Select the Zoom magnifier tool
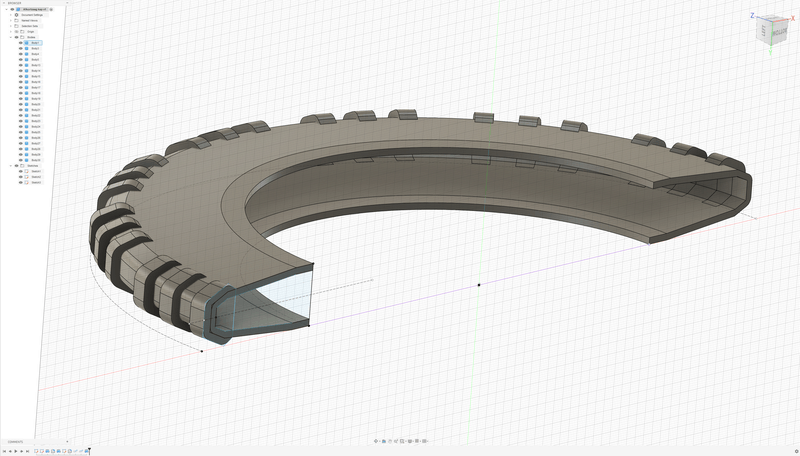800x456 pixels. [x=396, y=441]
